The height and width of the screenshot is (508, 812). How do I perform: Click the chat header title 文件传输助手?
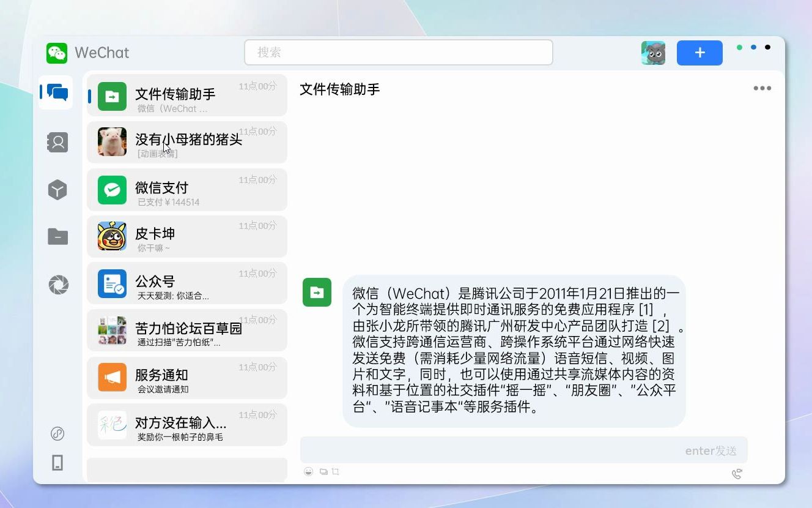point(340,89)
